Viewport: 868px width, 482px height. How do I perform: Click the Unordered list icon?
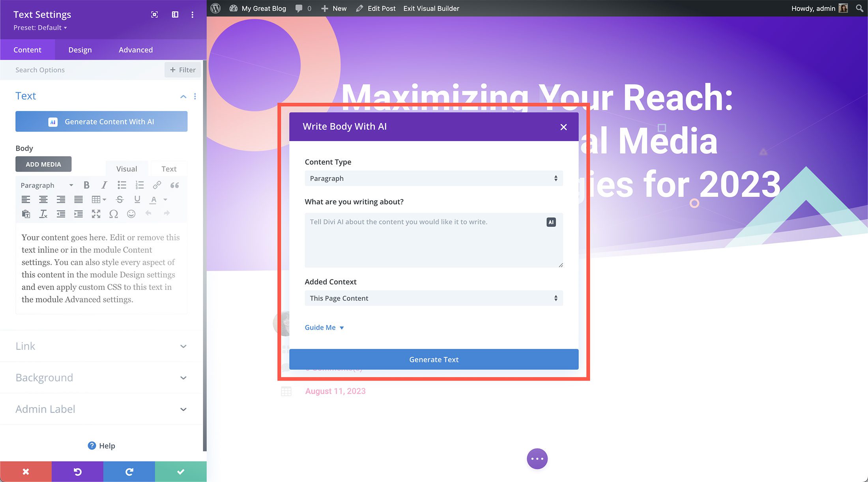(122, 185)
